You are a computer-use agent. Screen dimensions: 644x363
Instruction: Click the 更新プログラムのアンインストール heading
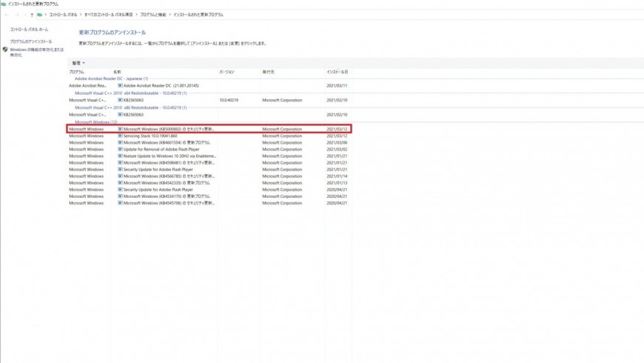click(112, 33)
